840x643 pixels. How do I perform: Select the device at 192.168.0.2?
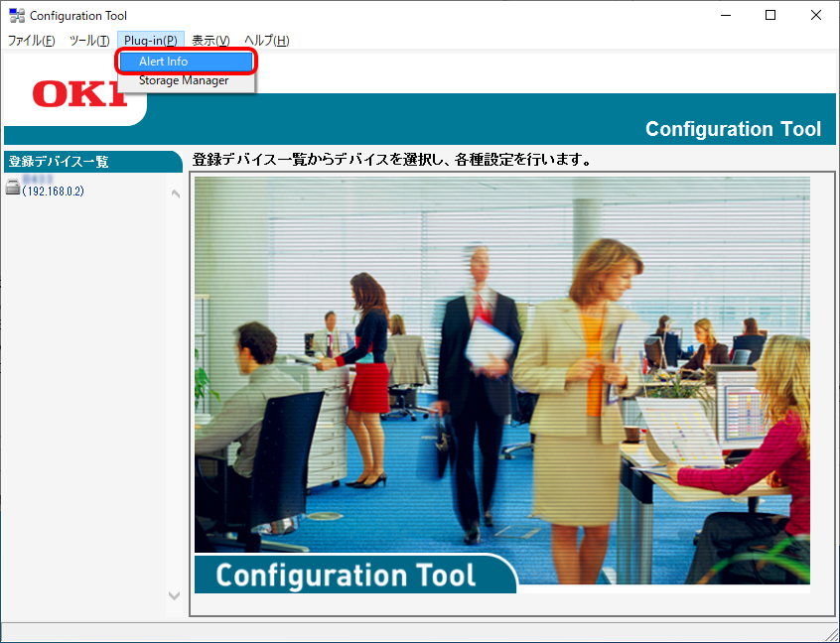pyautogui.click(x=53, y=191)
